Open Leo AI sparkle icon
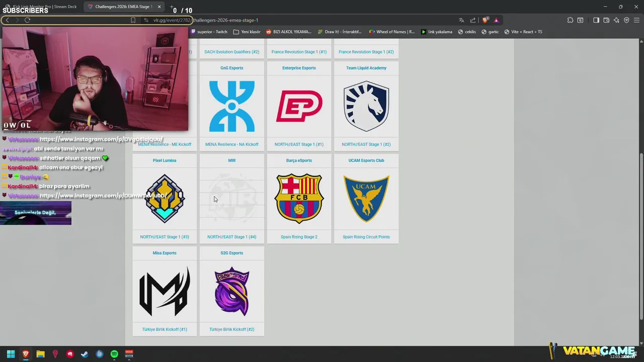Viewport: 644px width, 362px height. 616,20
